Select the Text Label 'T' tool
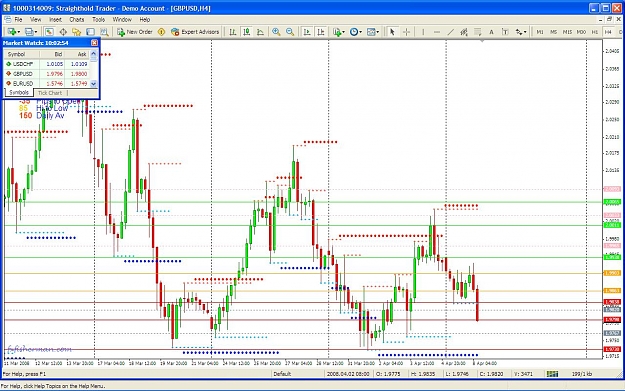This screenshot has height=391, width=625. (x=505, y=32)
